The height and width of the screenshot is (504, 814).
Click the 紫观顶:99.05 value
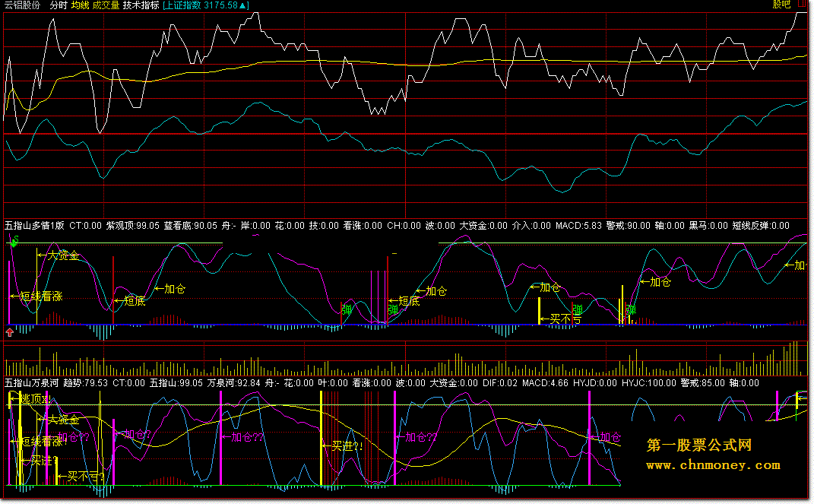[133, 226]
